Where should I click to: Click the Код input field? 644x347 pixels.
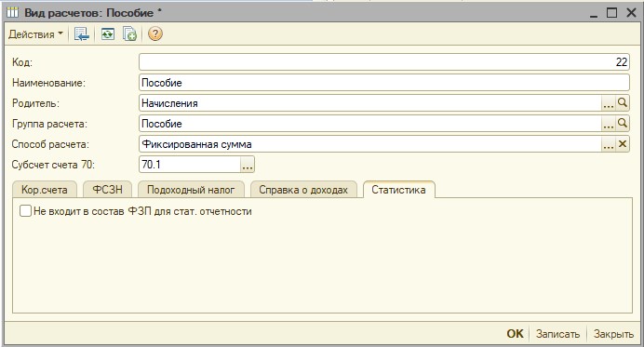click(384, 62)
